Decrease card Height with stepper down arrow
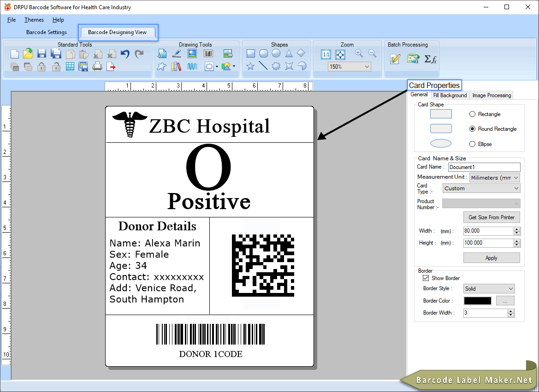 [x=517, y=245]
